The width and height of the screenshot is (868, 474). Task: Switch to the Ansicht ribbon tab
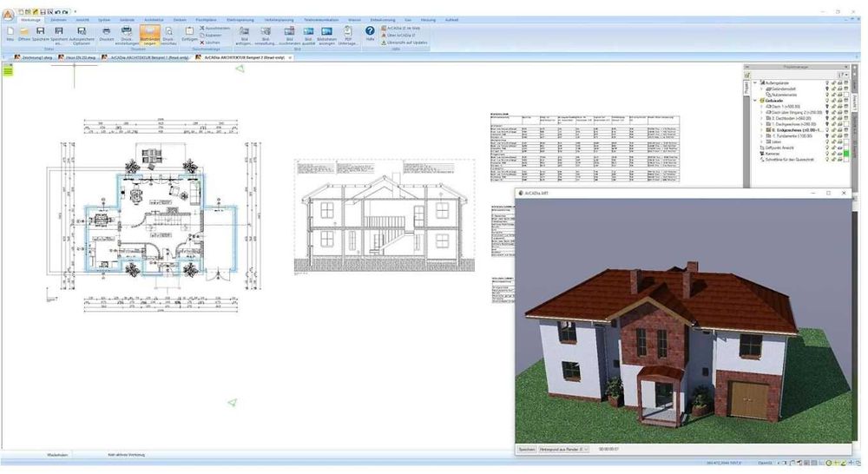[82, 20]
